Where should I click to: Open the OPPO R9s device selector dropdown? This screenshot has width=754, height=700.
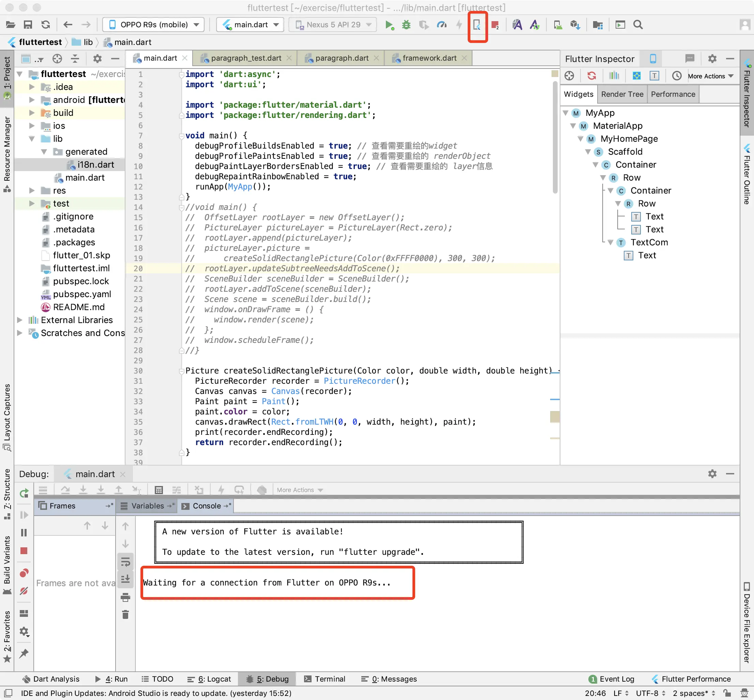tap(153, 25)
